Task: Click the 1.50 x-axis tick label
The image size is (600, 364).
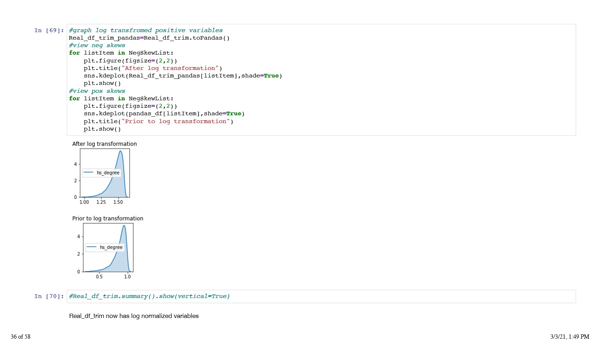Action: 118,202
